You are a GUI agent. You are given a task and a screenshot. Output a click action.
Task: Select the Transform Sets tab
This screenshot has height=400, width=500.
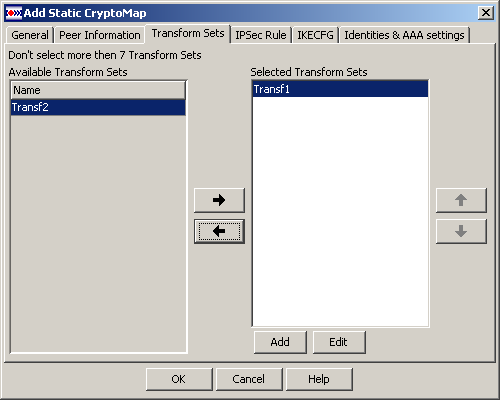click(x=188, y=33)
